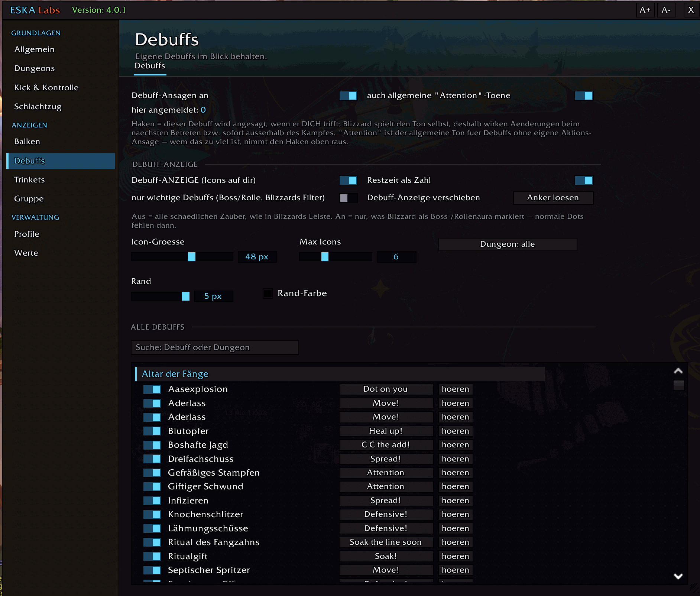Click hoeren next to Knochenschlitzer
700x596 pixels.
coord(456,515)
